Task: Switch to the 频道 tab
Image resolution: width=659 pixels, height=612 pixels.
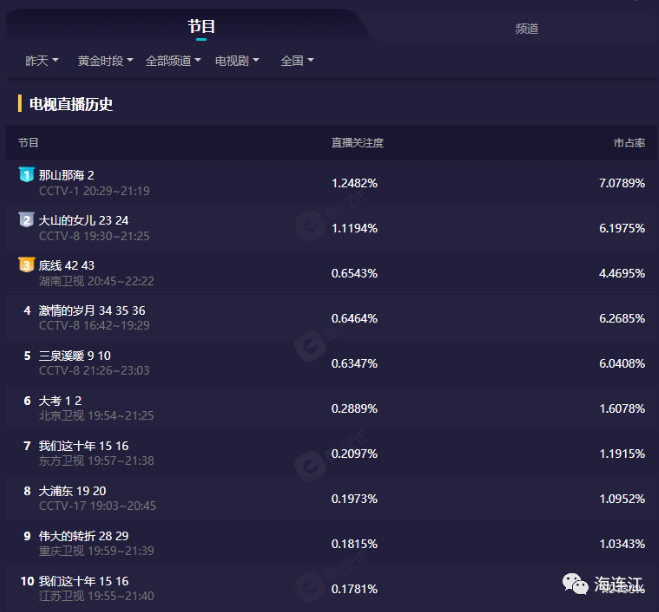Action: coord(526,29)
